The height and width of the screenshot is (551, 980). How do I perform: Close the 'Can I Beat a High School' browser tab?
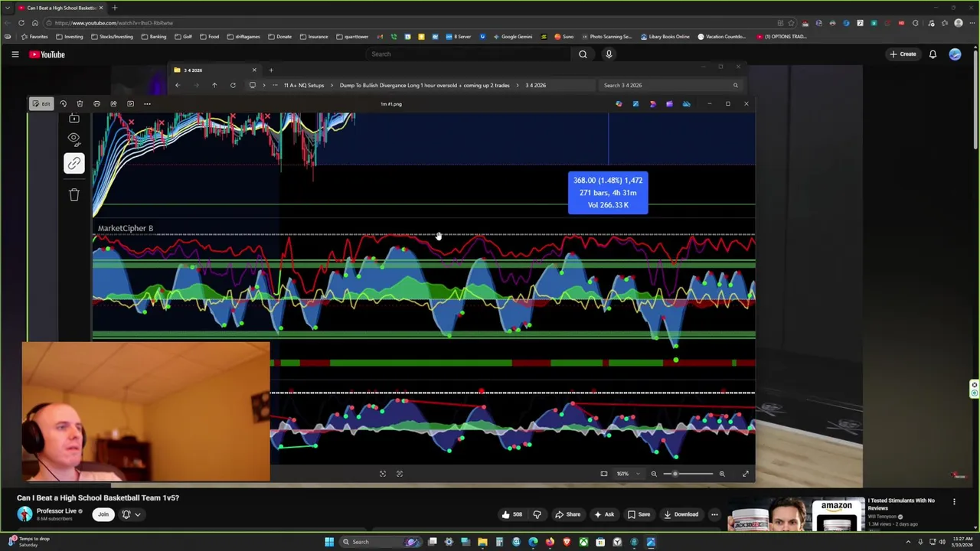tap(100, 8)
